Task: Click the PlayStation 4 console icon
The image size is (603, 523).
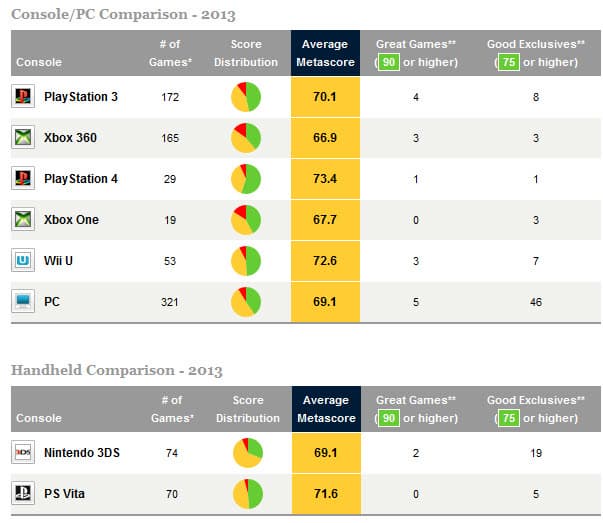Action: (x=22, y=179)
